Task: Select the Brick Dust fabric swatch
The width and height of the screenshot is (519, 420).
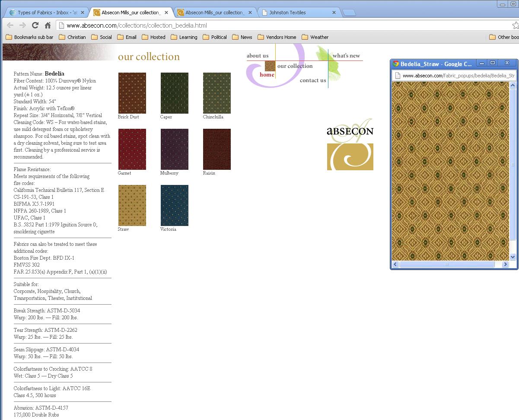Action: click(x=132, y=93)
